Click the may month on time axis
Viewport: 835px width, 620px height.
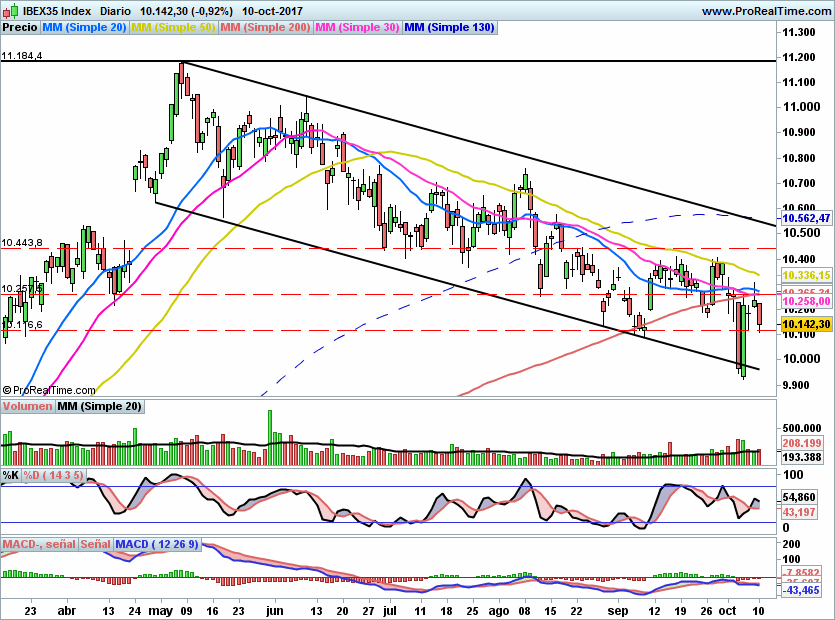point(160,611)
